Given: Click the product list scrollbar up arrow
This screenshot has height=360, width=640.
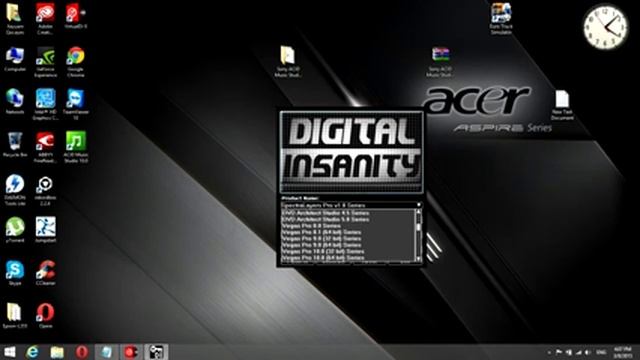Looking at the screenshot, I should click(x=418, y=212).
